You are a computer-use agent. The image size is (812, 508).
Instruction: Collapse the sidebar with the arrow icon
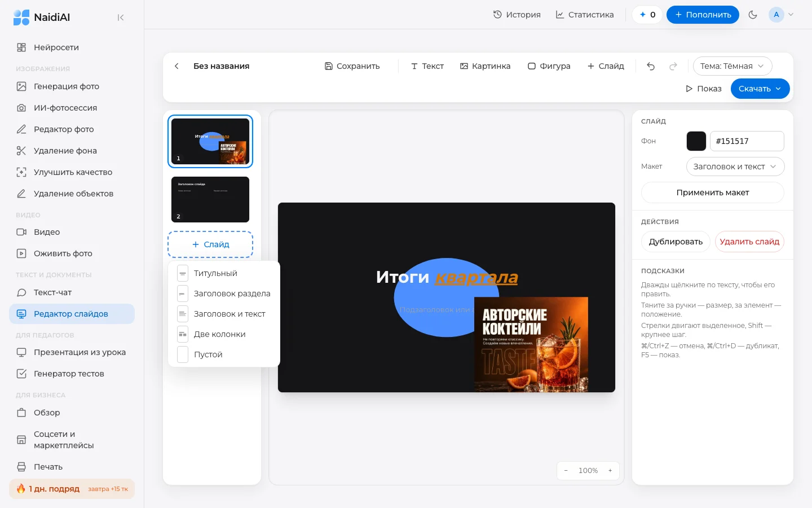click(121, 17)
